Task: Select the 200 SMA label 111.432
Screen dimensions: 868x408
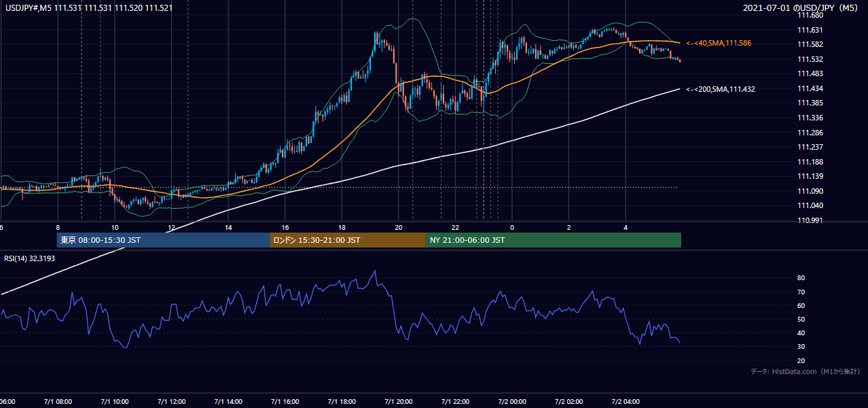Action: [x=721, y=89]
